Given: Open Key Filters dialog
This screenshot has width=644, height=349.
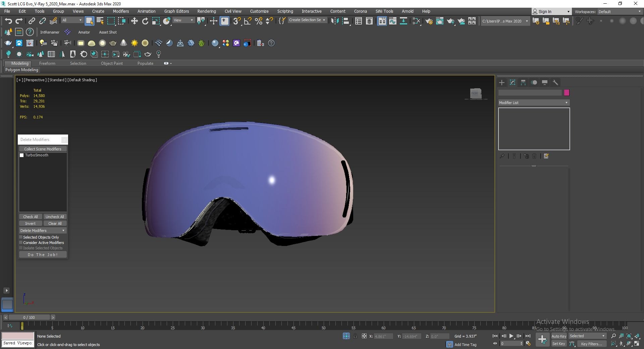Looking at the screenshot, I should 591,344.
